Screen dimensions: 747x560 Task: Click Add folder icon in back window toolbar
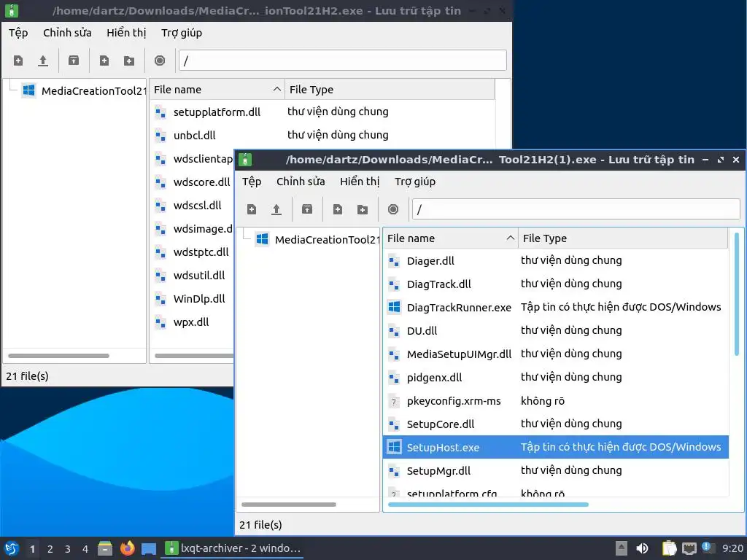point(129,61)
